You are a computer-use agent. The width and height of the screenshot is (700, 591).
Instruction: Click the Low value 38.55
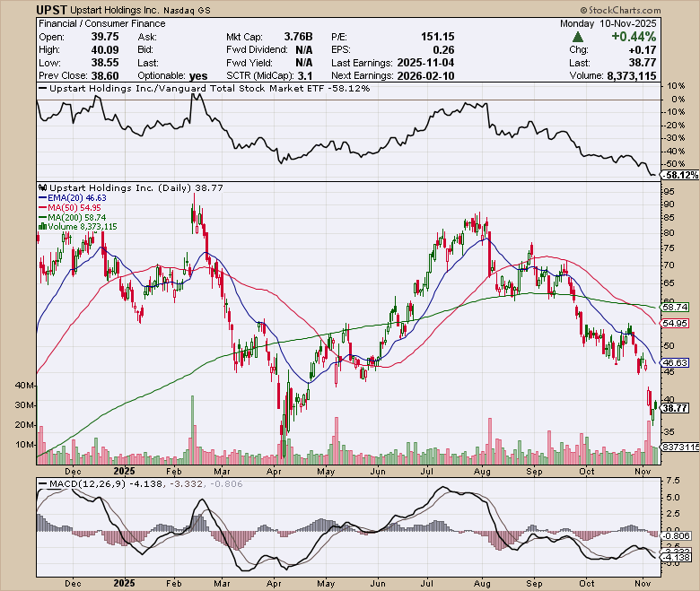105,63
